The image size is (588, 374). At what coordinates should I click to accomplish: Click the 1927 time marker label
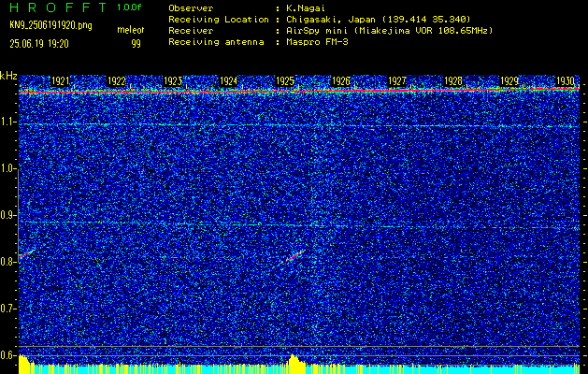397,81
